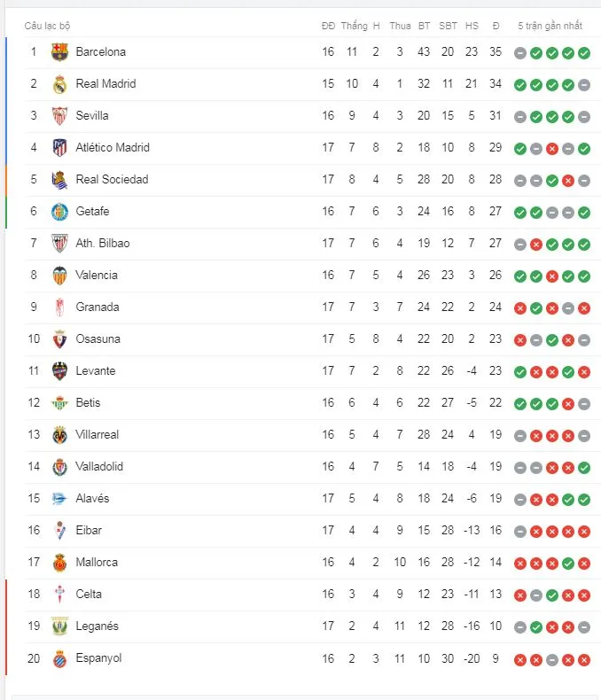This screenshot has width=601, height=700.
Task: Click the "Thắng" column header
Action: coord(354,26)
